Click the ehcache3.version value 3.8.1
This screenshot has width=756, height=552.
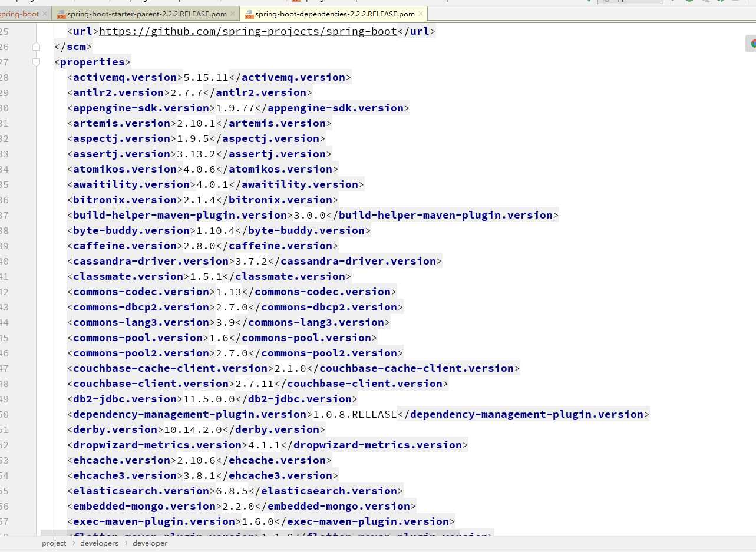[199, 475]
